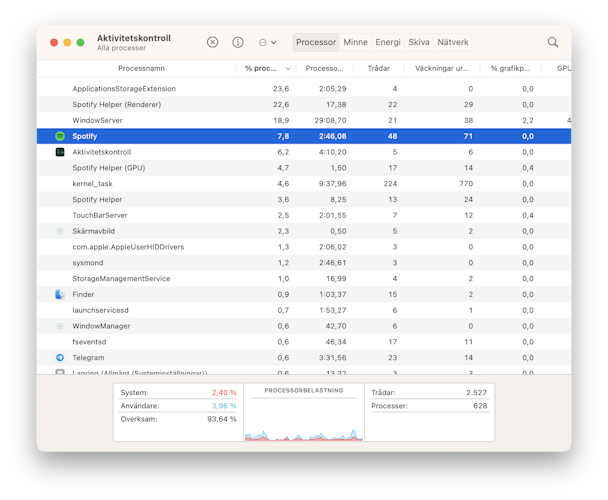Select the WindowManager process name
608x500 pixels.
(101, 326)
